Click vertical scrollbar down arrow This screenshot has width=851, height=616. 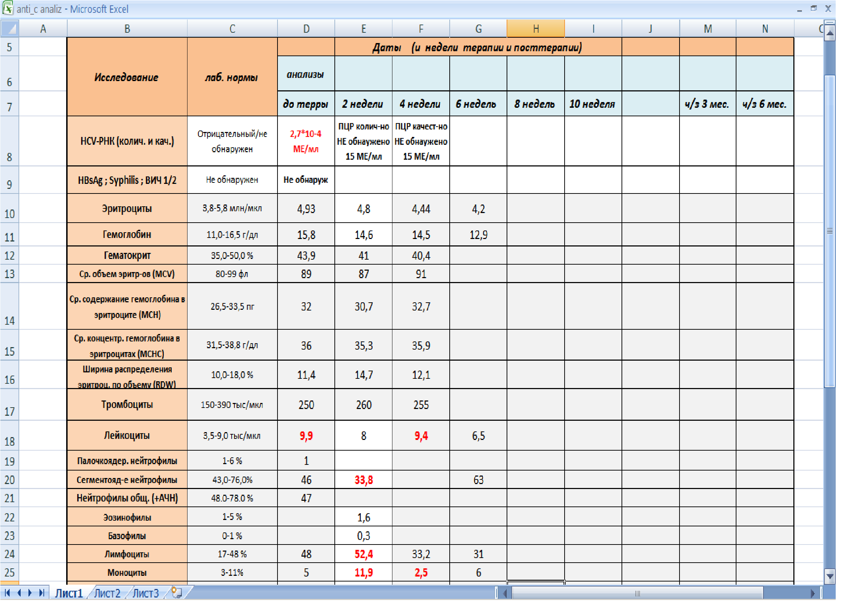[830, 576]
